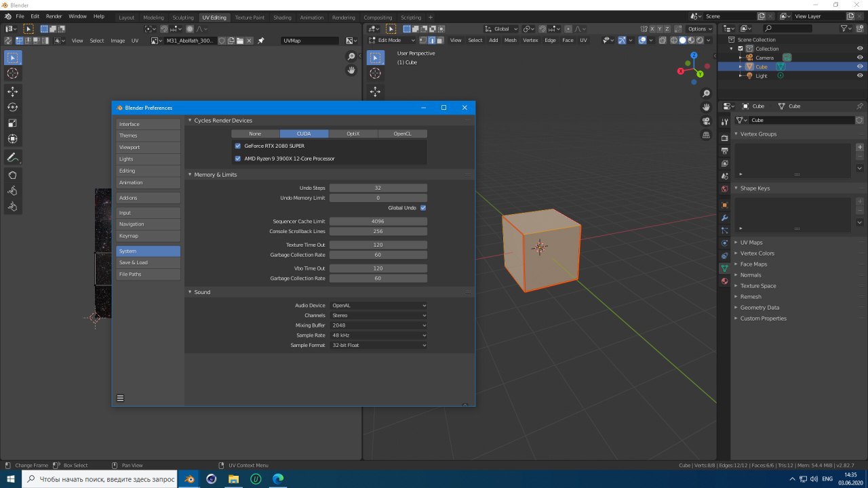Select the Pinch sculpt tool in UV editor
This screenshot has width=868, height=488.
coord(13,206)
